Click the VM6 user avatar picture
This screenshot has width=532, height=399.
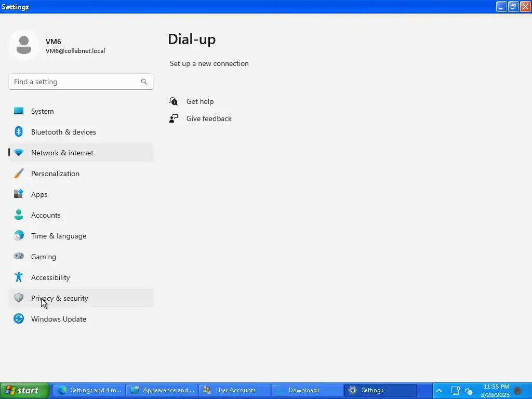pos(24,45)
